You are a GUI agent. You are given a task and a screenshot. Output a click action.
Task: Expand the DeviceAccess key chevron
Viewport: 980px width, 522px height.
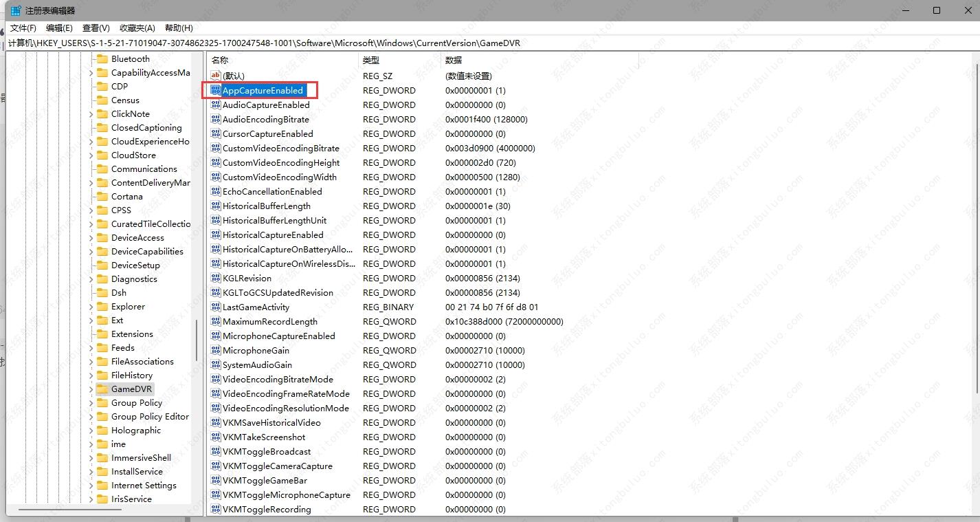(x=91, y=238)
